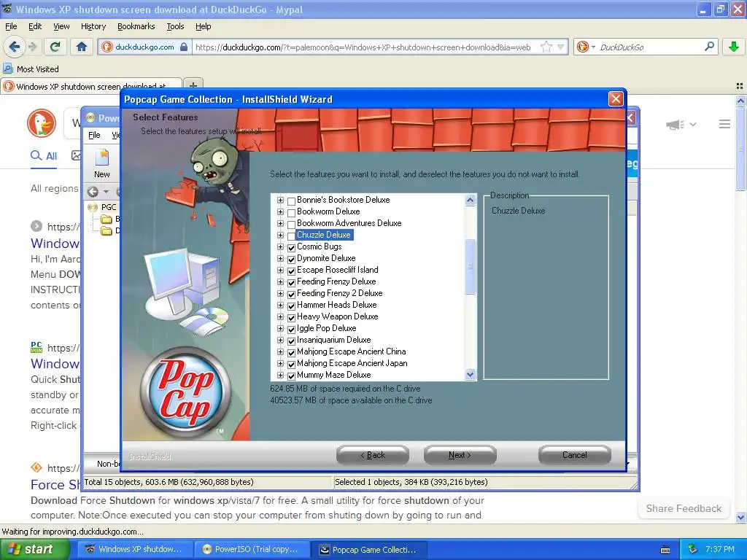Click the feature list scroll up arrow
The width and height of the screenshot is (747, 560).
click(x=471, y=200)
